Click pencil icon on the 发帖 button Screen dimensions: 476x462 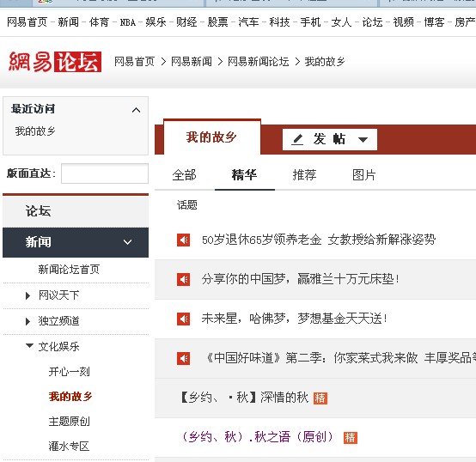[297, 140]
